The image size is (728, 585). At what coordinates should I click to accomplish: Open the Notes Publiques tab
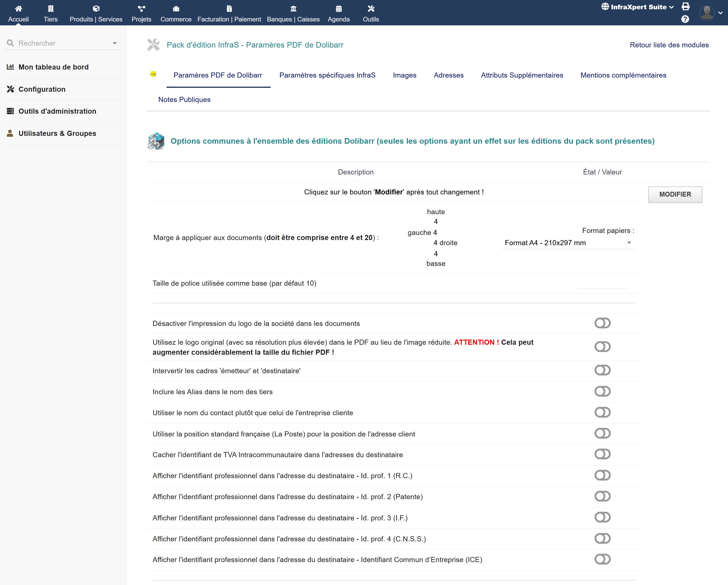pos(184,100)
